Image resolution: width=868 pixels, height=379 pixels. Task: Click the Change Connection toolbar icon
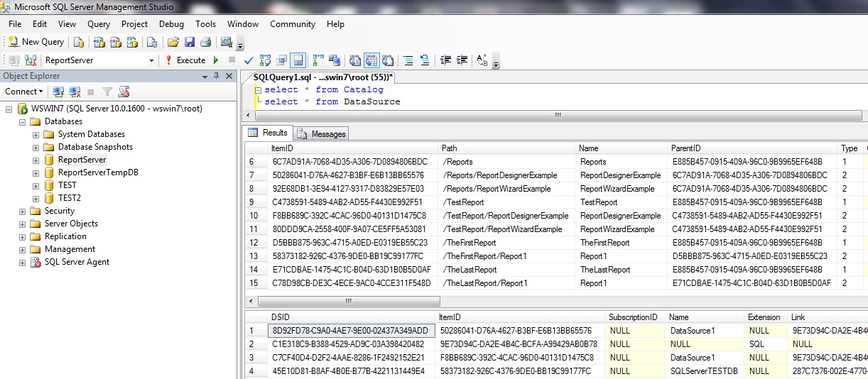click(31, 60)
